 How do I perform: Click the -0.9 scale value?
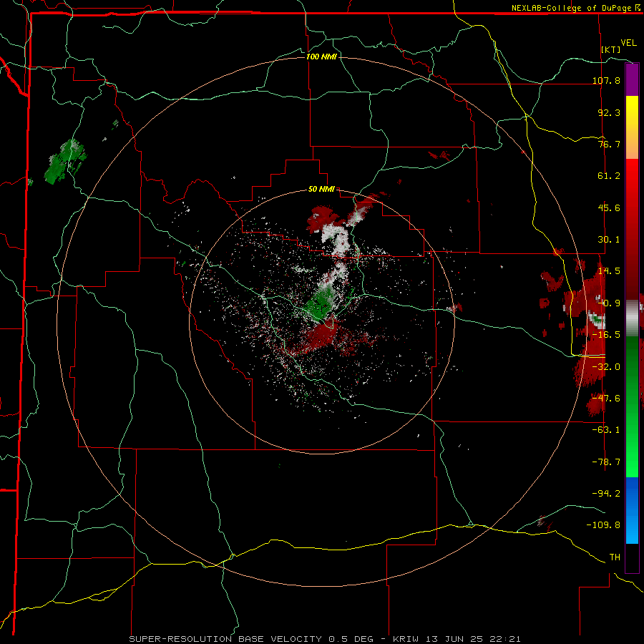click(609, 303)
